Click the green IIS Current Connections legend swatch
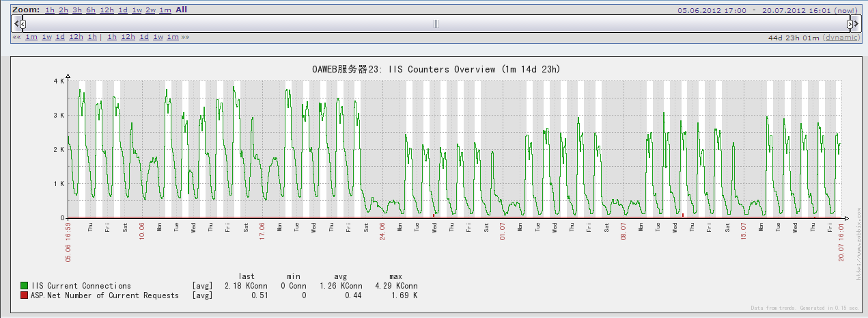This screenshot has width=868, height=318. pos(25,286)
